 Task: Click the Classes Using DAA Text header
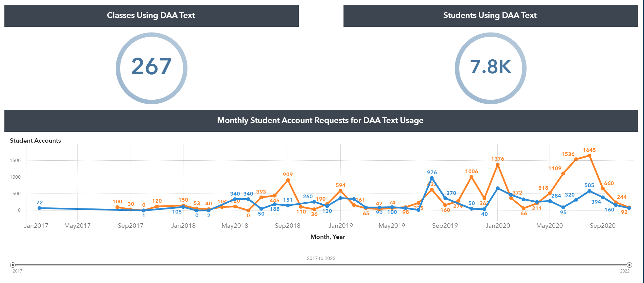coord(151,16)
